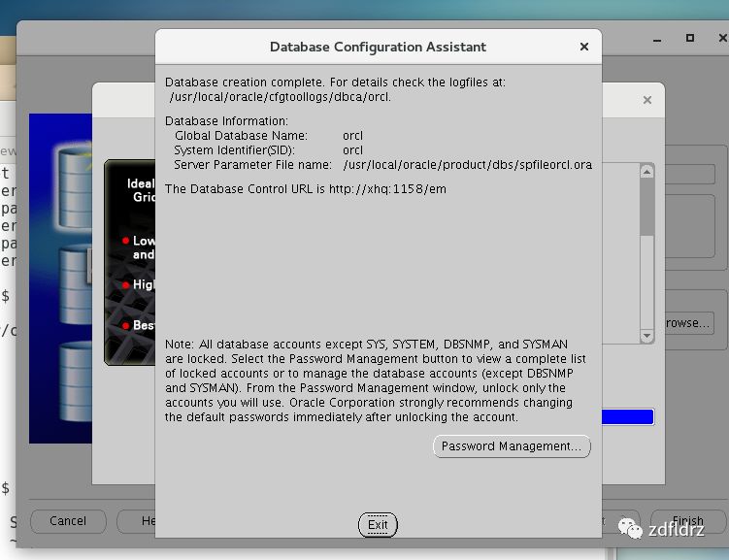
Task: Click the Database Configuration Assistant title text
Action: [378, 47]
